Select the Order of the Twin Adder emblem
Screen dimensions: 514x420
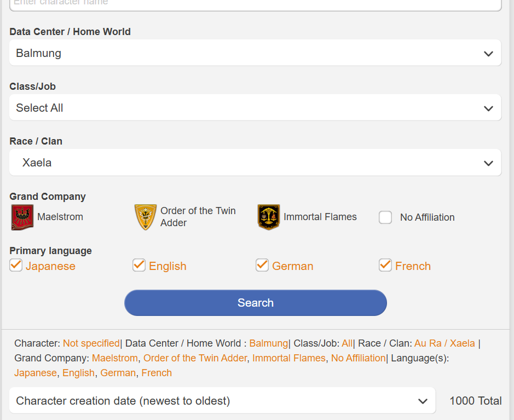[x=146, y=217]
